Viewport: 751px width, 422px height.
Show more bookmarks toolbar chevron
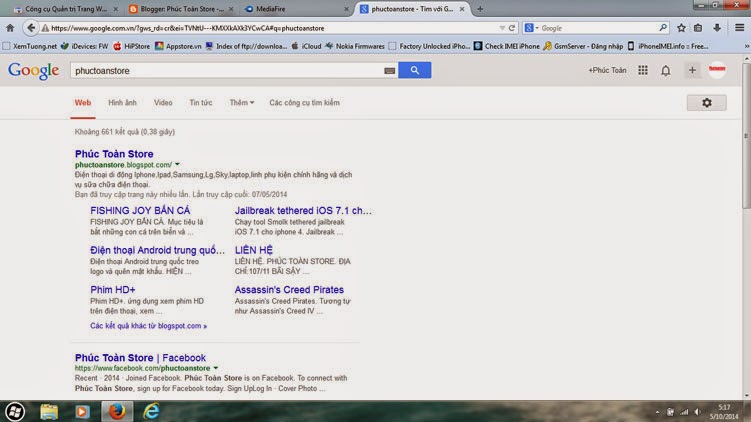pos(746,46)
